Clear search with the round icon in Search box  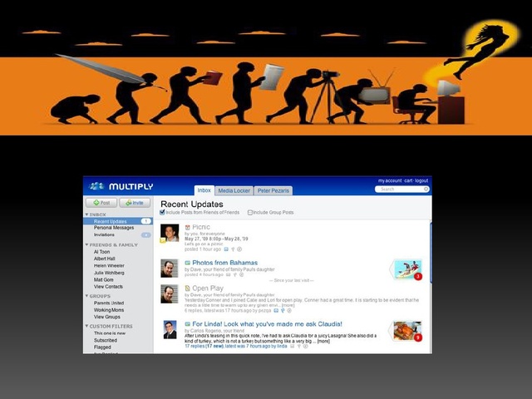click(426, 189)
